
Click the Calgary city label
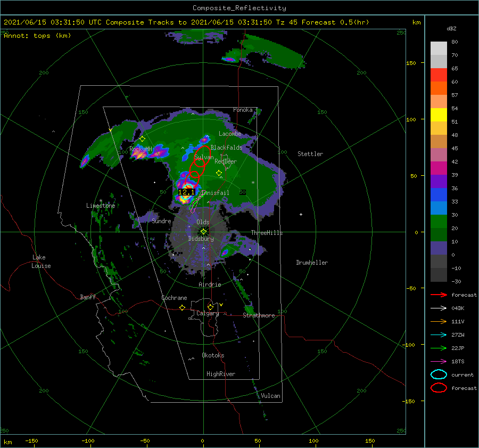[208, 313]
